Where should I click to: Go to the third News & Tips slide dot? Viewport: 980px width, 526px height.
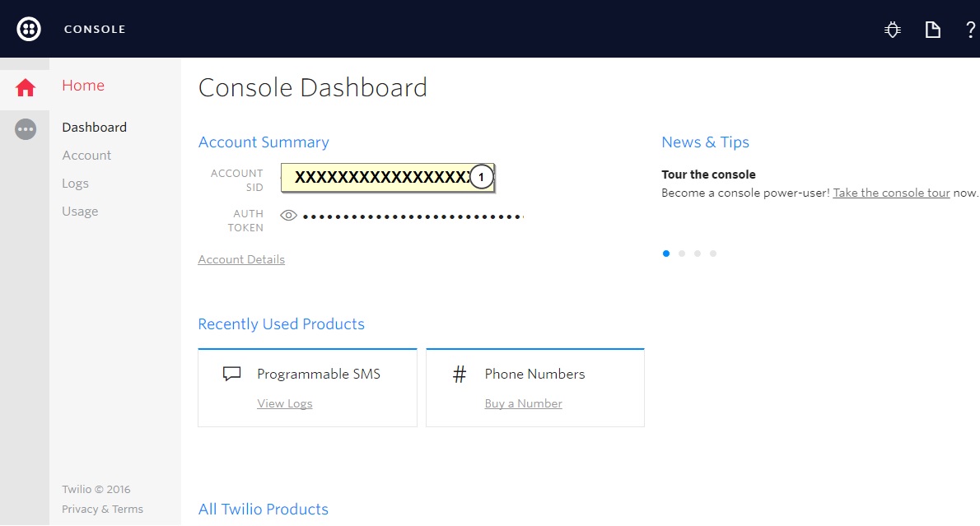(x=698, y=254)
